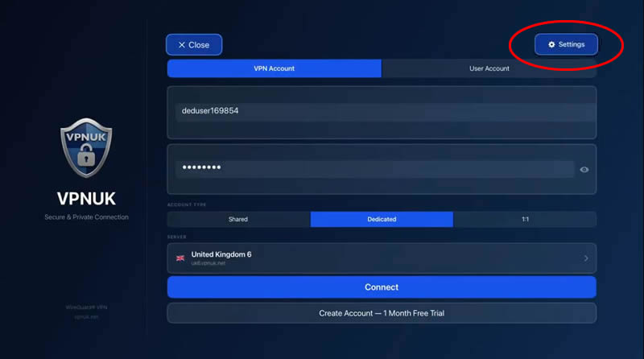
Task: Select the Dedicated account type
Action: coord(382,219)
